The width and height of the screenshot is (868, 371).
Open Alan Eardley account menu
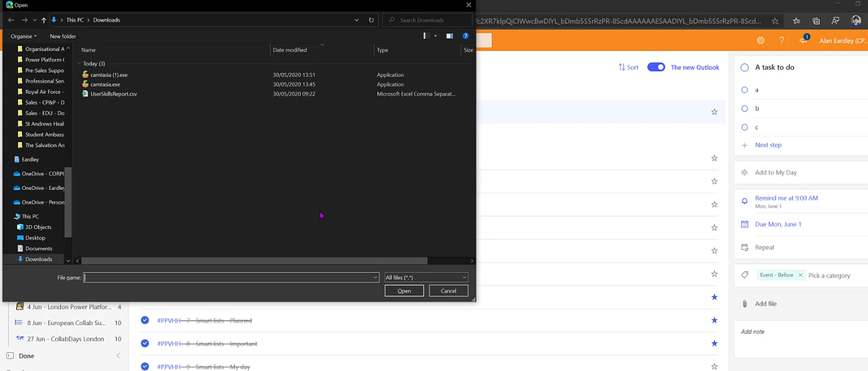click(x=843, y=40)
